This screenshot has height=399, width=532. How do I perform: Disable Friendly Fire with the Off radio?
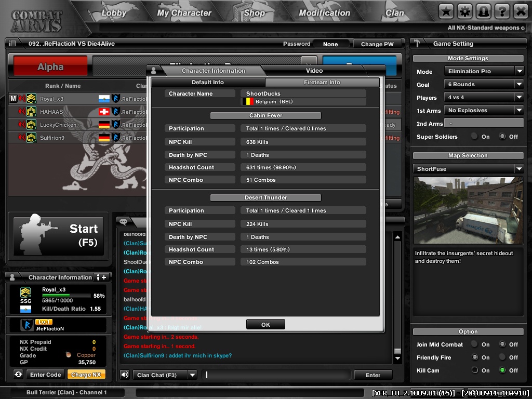[x=502, y=357]
